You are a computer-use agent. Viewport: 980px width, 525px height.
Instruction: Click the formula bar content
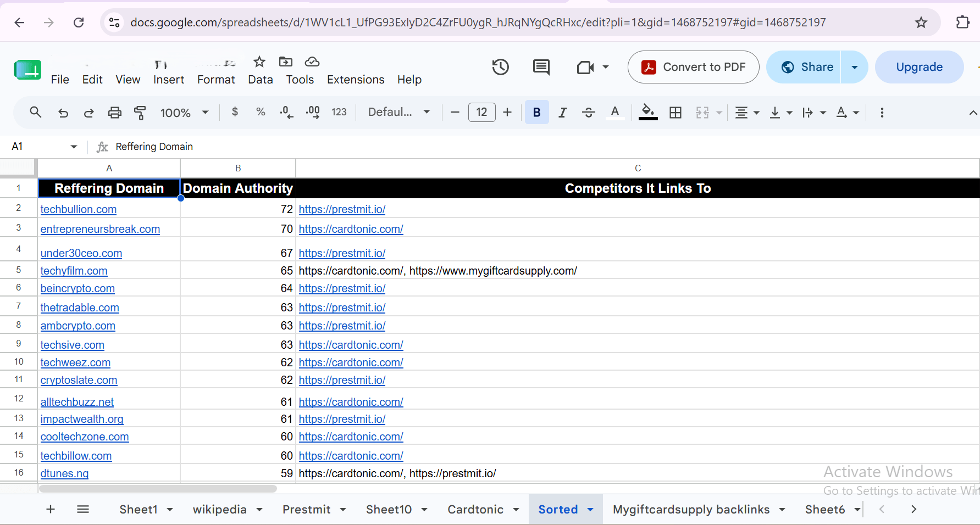[154, 147]
